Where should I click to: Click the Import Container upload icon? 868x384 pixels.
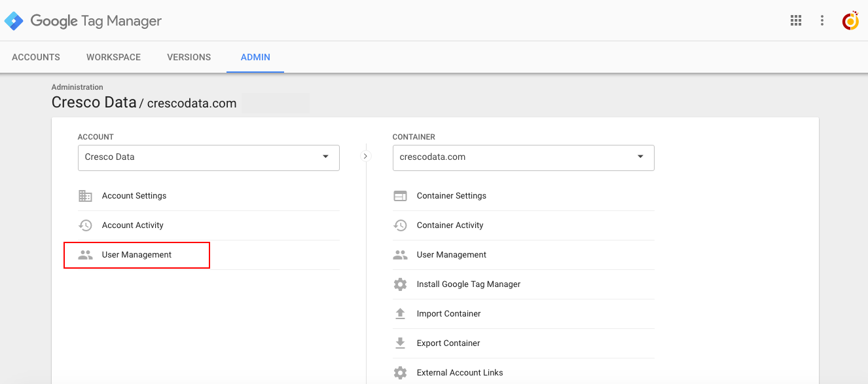point(400,314)
